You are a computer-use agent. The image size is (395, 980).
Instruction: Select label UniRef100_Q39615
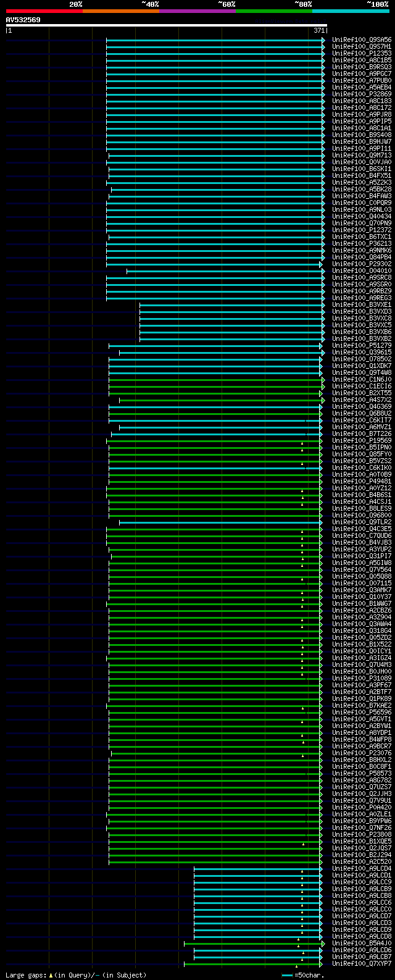coord(362,352)
